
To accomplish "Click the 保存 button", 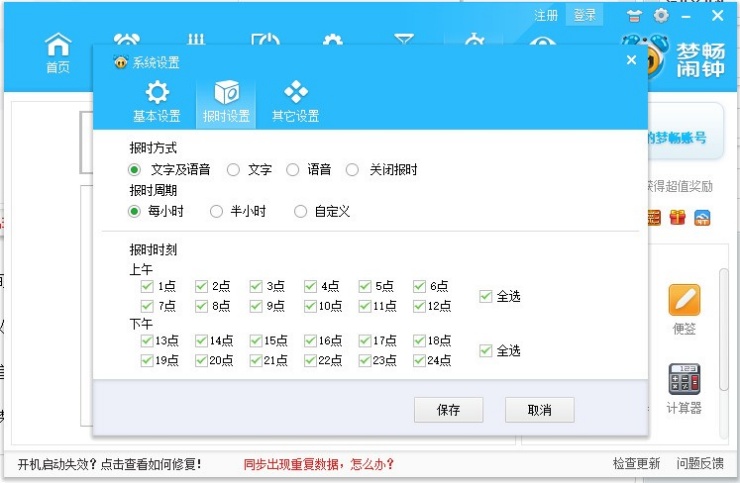I will coord(448,410).
